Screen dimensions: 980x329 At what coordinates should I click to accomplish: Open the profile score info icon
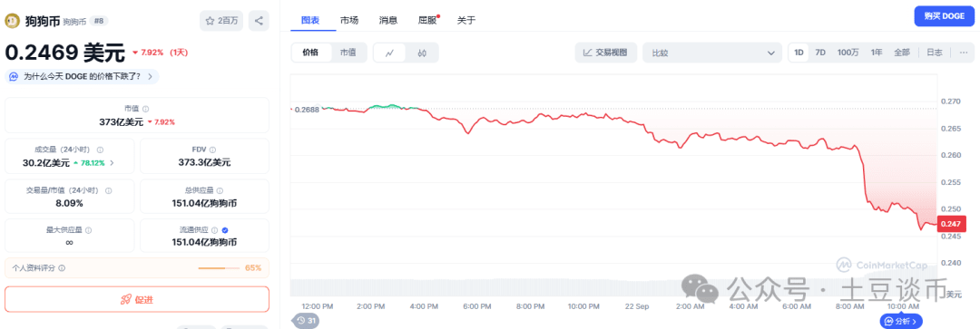tap(62, 267)
